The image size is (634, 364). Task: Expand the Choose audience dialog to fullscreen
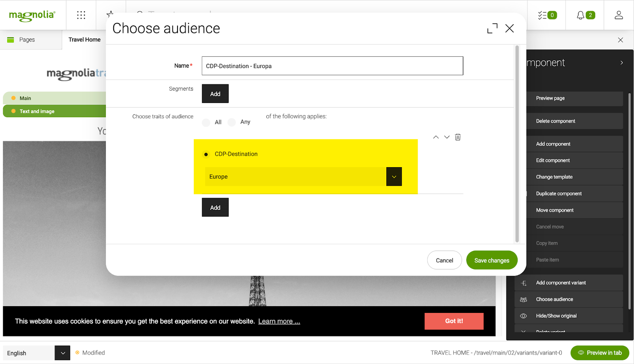[x=492, y=29]
